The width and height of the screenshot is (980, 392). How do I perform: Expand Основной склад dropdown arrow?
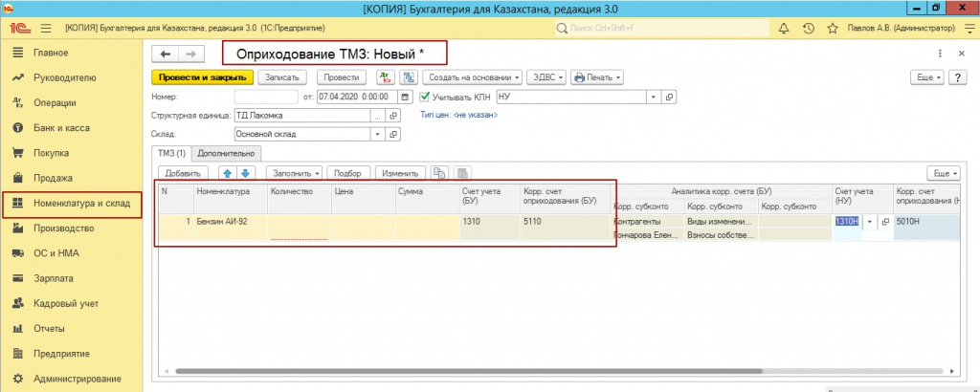(377, 134)
